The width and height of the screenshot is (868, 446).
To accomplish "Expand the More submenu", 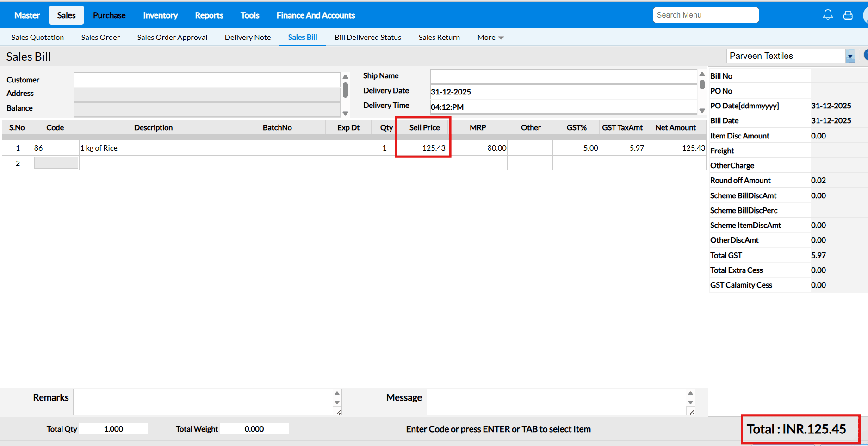I will tap(490, 38).
